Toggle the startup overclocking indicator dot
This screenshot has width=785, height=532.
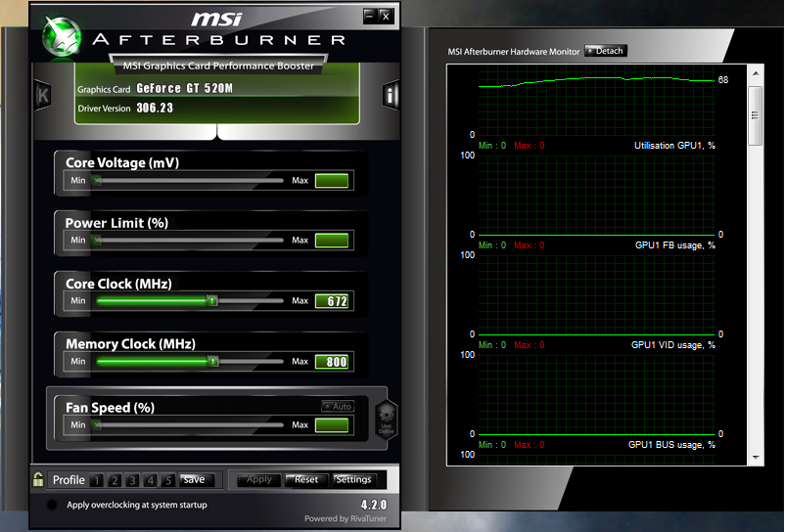tap(52, 505)
